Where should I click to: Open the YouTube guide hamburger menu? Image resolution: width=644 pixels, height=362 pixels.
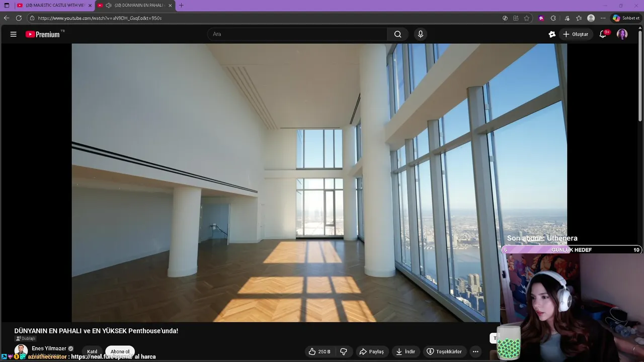[14, 34]
